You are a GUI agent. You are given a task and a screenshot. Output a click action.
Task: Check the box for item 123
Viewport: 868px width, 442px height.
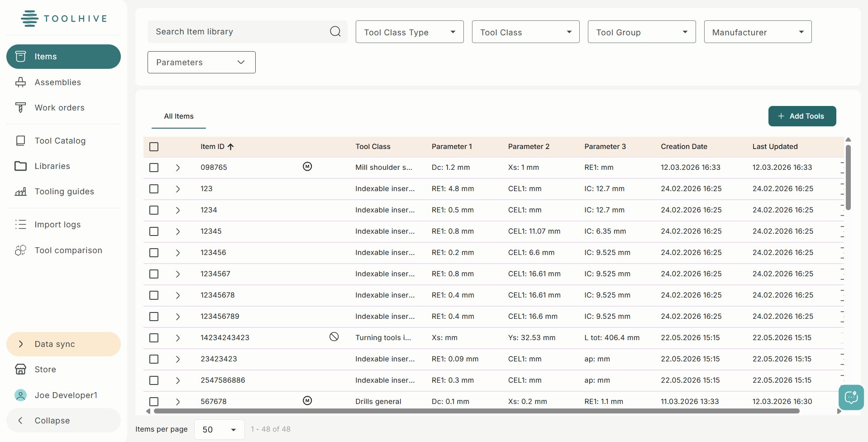[154, 189]
